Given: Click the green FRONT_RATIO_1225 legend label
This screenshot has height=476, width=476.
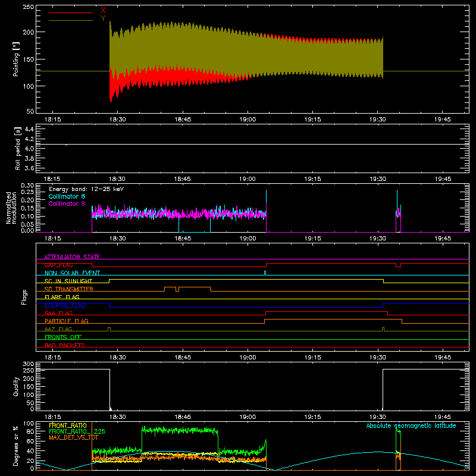Looking at the screenshot, I should click(x=77, y=431).
